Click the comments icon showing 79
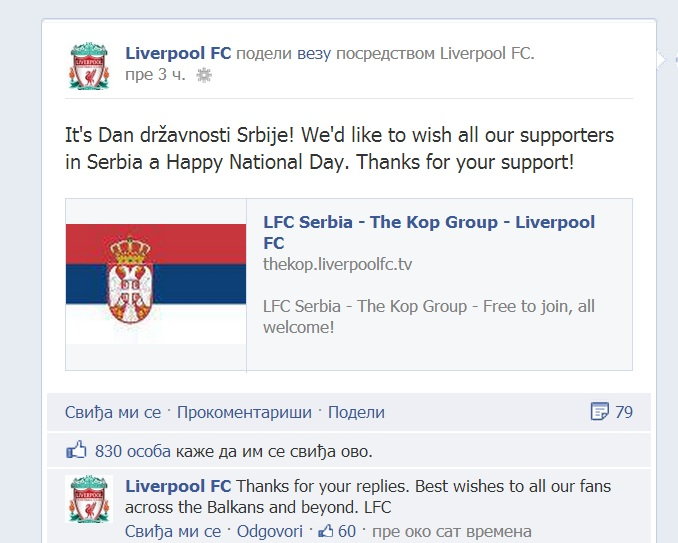The image size is (678, 543). coord(600,411)
